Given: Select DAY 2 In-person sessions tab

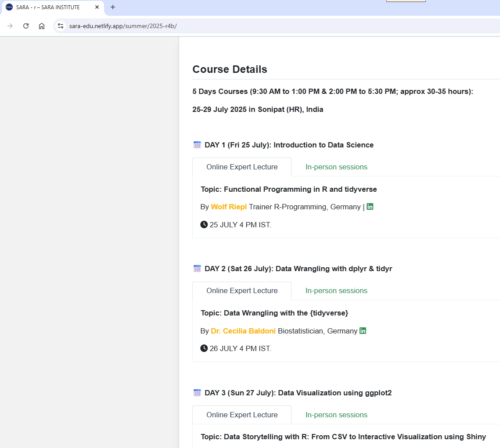Looking at the screenshot, I should (x=336, y=290).
